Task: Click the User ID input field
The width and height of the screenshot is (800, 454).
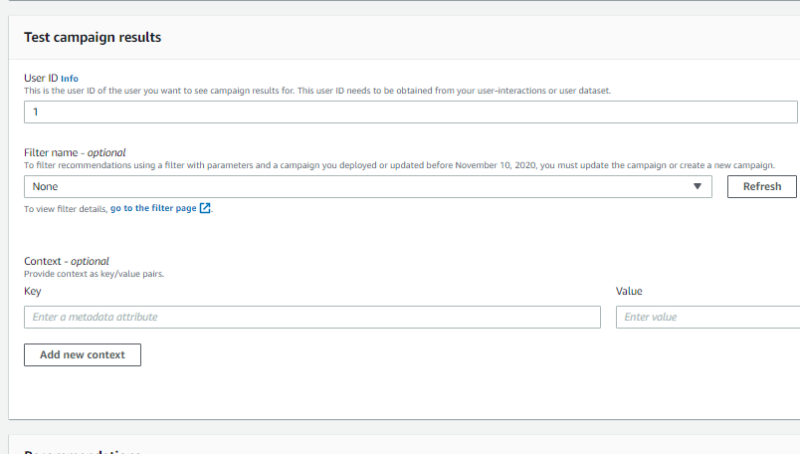Action: (x=410, y=112)
